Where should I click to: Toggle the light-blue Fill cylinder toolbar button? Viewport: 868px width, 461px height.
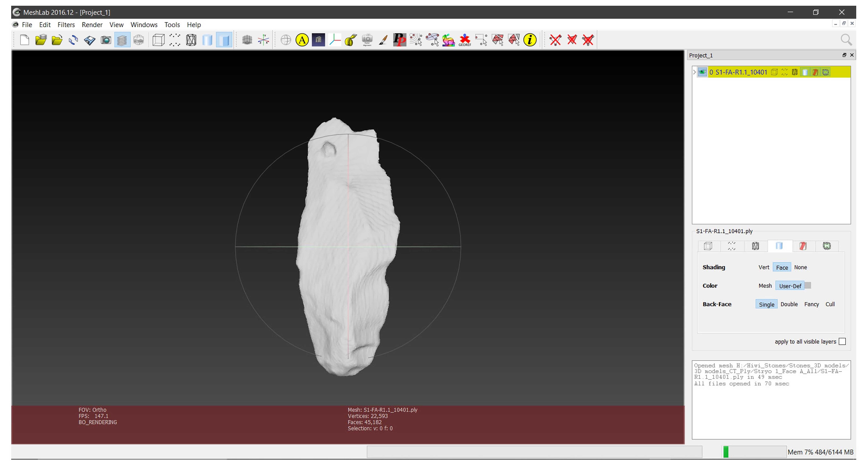coord(207,40)
